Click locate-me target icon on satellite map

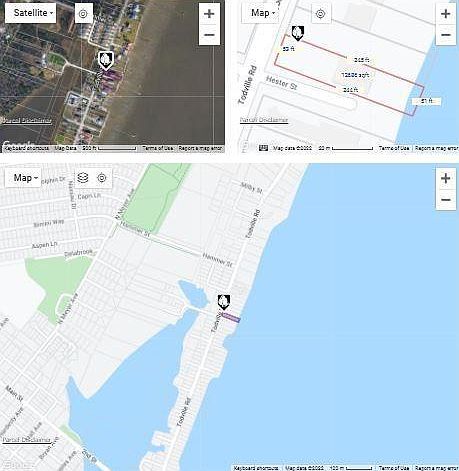[x=83, y=14]
